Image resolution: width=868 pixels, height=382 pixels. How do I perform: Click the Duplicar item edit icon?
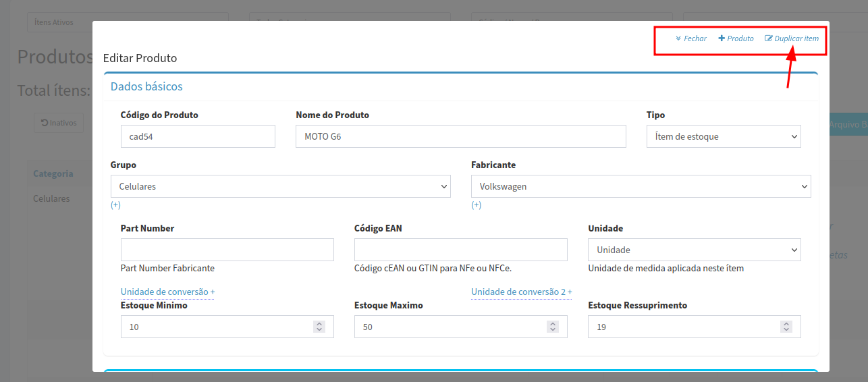tap(768, 38)
